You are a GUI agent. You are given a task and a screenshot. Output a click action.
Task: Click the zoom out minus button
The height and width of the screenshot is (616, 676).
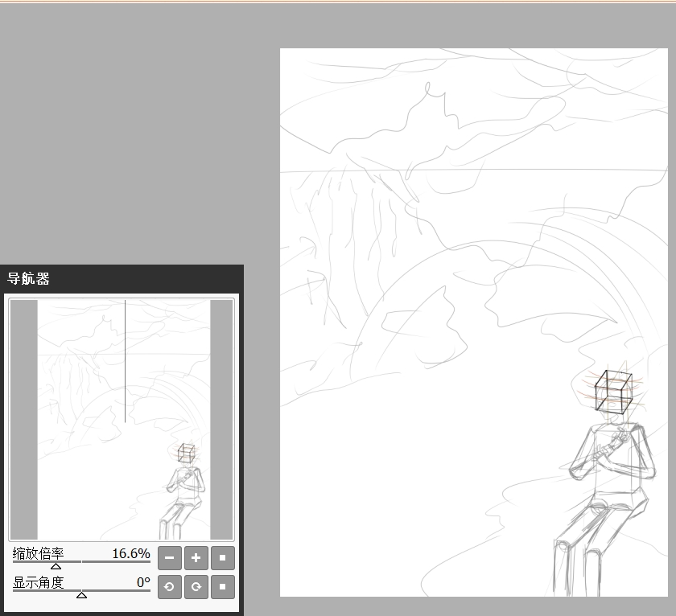(x=170, y=558)
